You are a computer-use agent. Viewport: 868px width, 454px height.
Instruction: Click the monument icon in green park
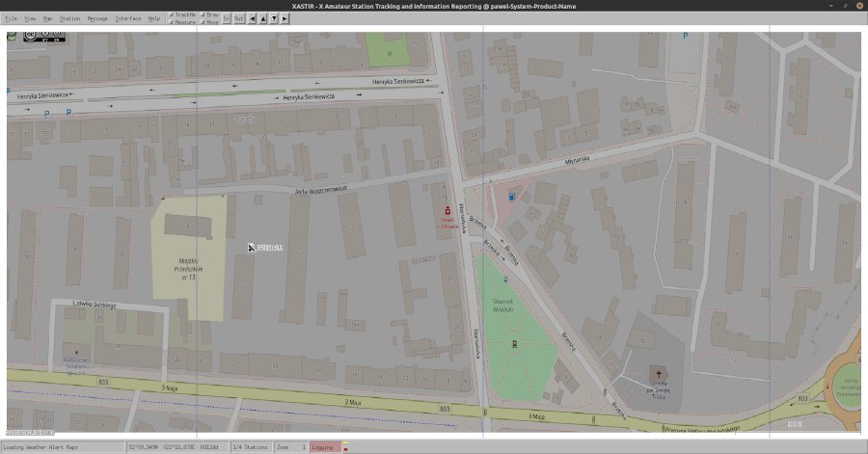pyautogui.click(x=515, y=344)
